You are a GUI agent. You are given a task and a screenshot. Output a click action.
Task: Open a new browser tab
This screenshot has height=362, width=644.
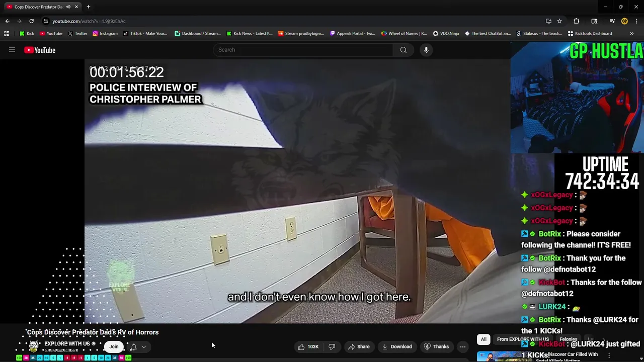89,7
